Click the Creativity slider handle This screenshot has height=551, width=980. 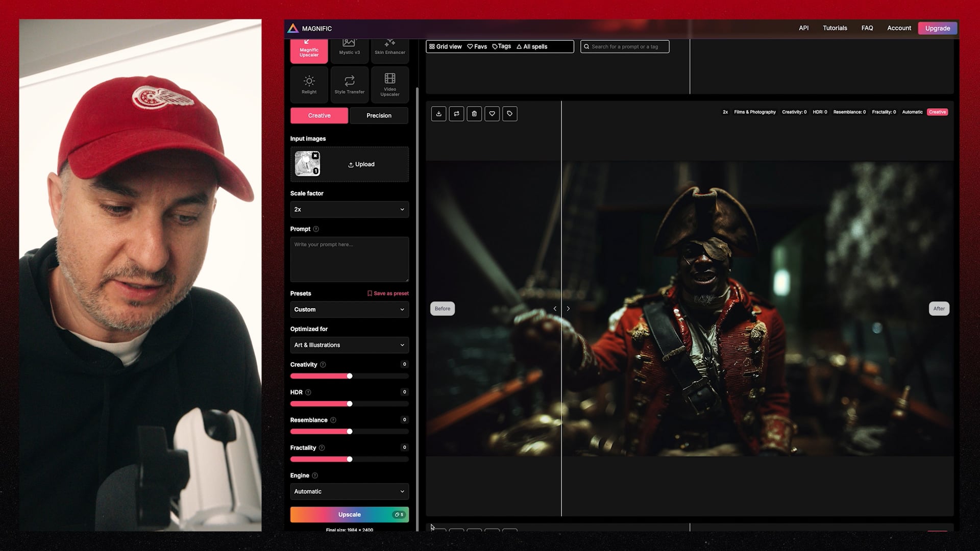pyautogui.click(x=350, y=376)
